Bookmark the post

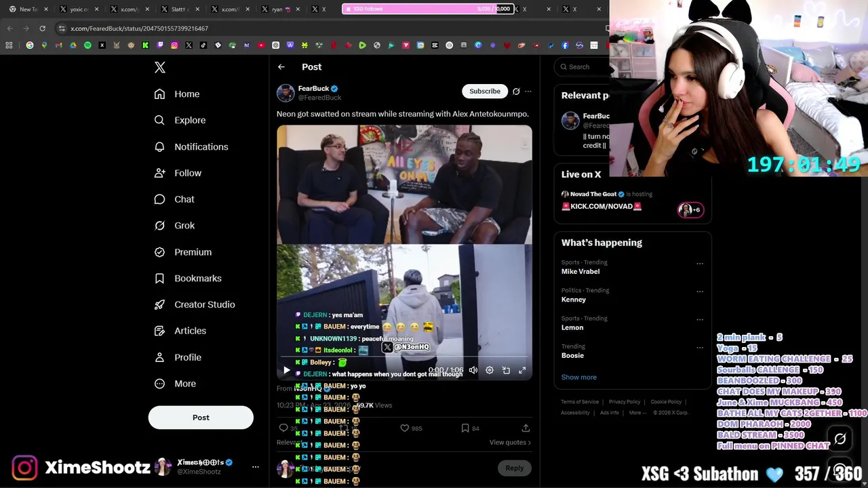point(465,428)
